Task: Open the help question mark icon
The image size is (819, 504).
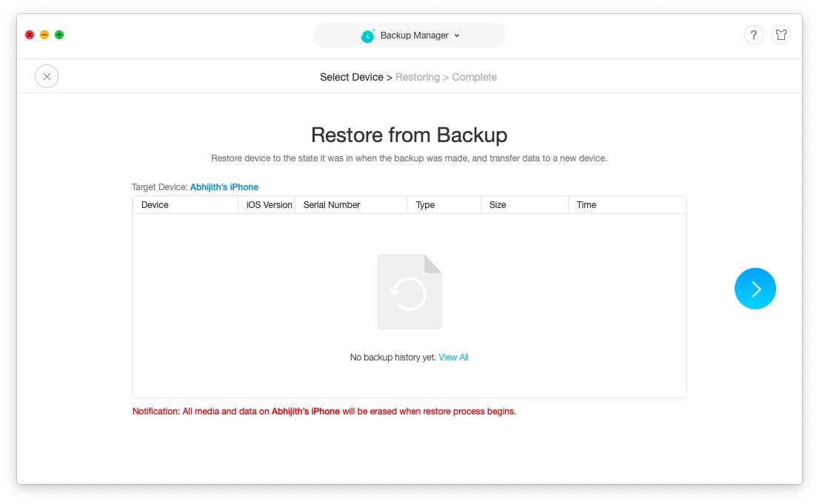Action: pos(753,35)
